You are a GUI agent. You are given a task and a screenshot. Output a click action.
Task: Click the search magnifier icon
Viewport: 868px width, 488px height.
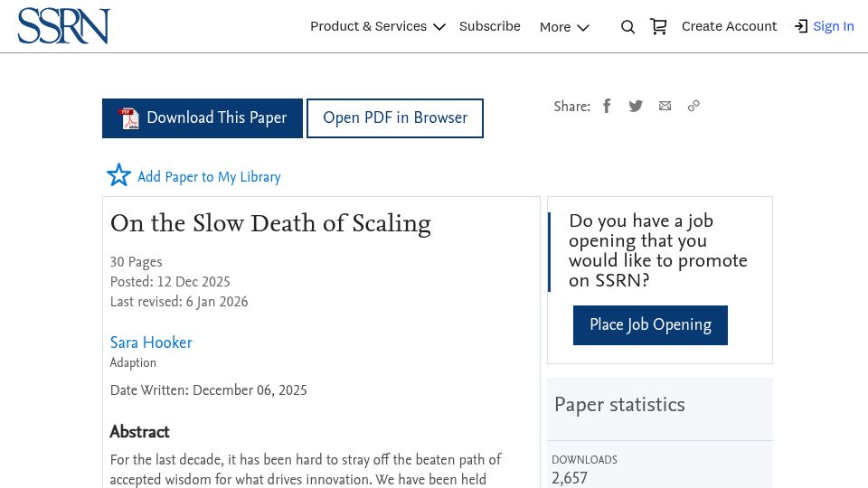[x=627, y=26]
